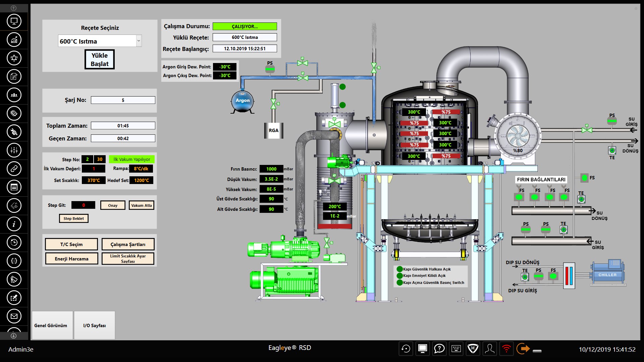Open the notes edit icon in sidebar
This screenshot has height=362, width=644.
(x=14, y=76)
